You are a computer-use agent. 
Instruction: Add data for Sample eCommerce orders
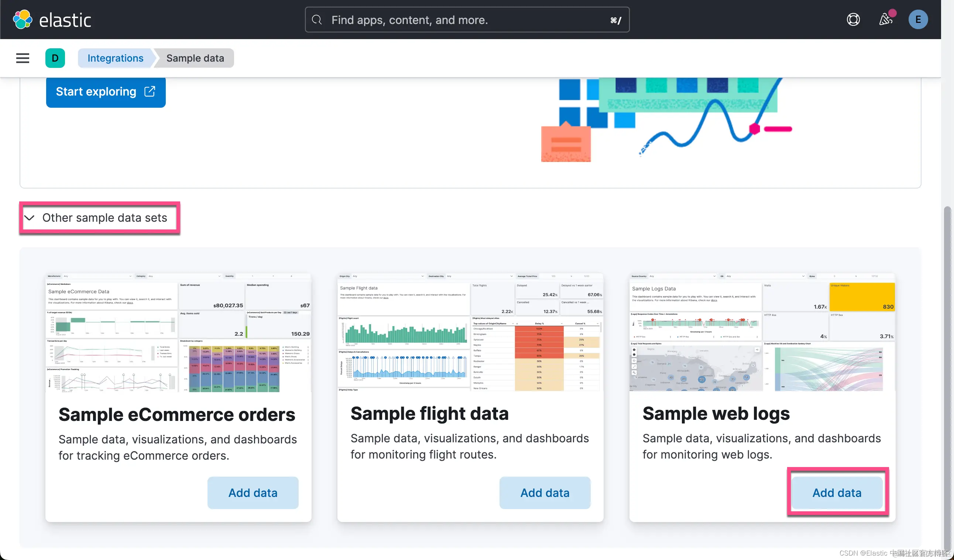[253, 492]
